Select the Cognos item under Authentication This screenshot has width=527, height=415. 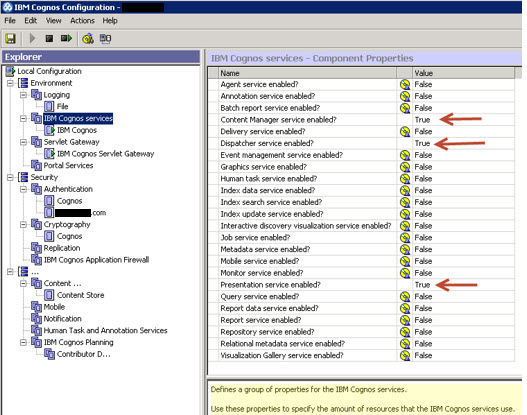click(70, 201)
